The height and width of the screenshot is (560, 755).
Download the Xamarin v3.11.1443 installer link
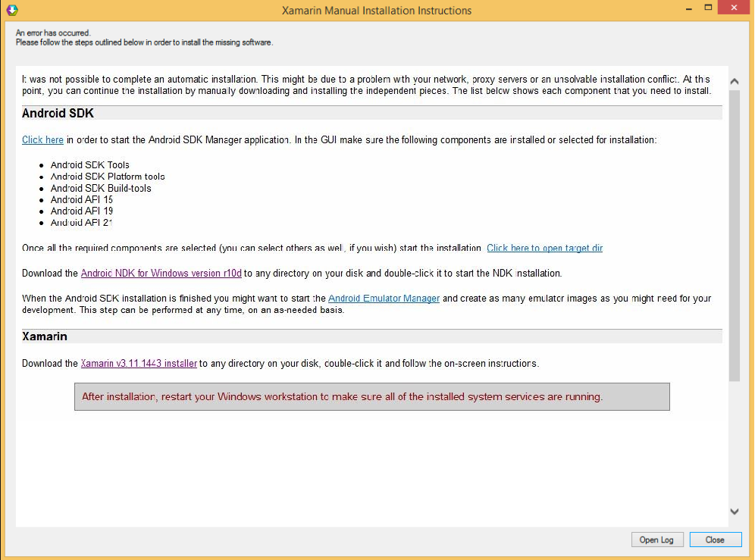[139, 363]
